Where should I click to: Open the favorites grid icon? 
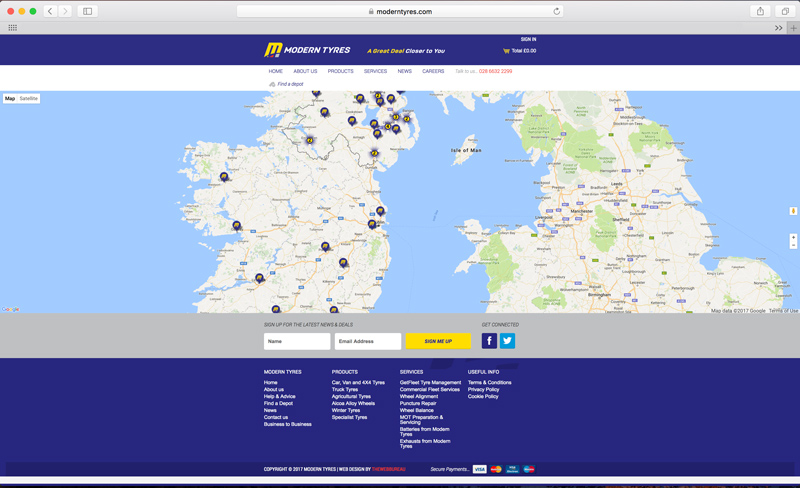click(x=13, y=28)
